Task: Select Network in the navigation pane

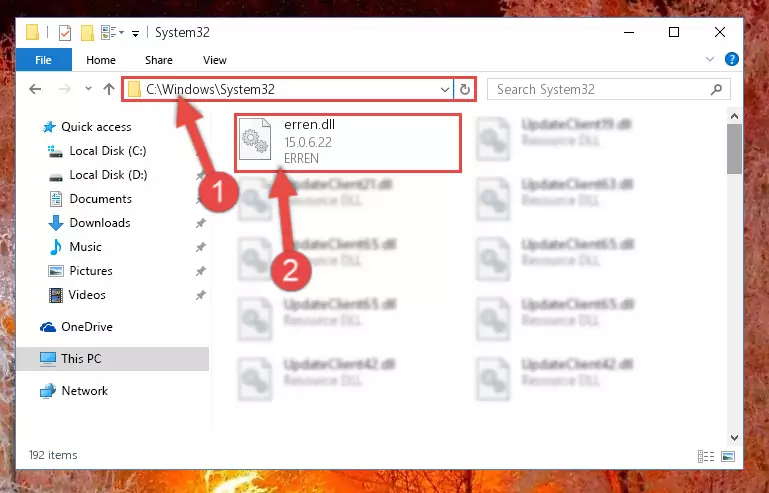Action: click(74, 391)
